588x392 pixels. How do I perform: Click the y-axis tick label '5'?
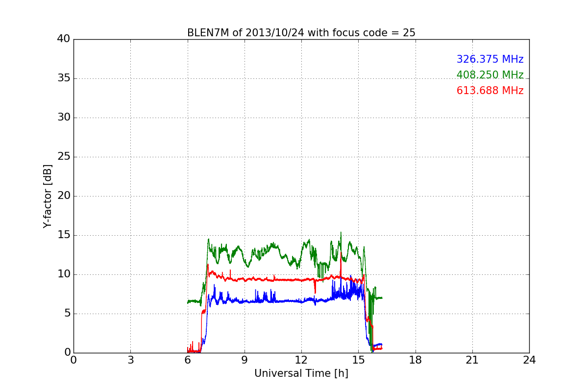[x=67, y=314]
